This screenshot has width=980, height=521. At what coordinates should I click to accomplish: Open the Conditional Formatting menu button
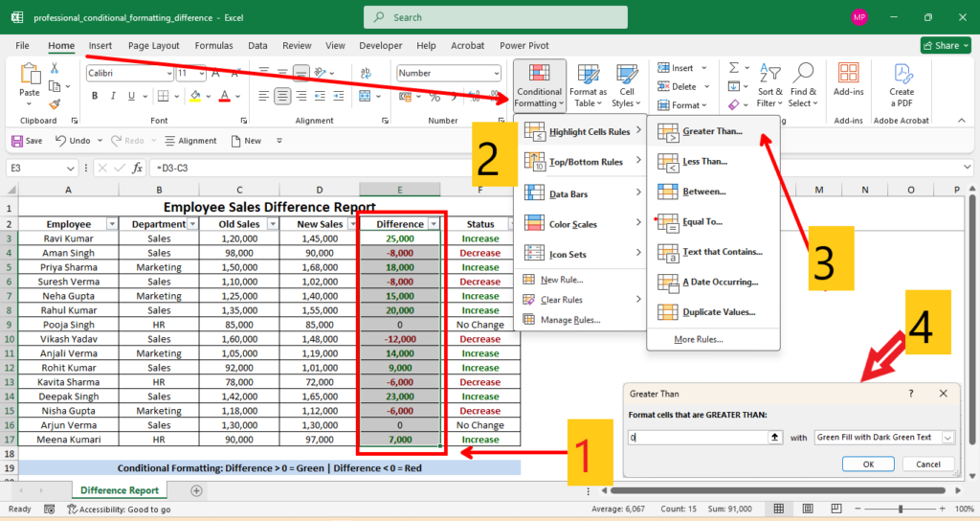(x=540, y=85)
